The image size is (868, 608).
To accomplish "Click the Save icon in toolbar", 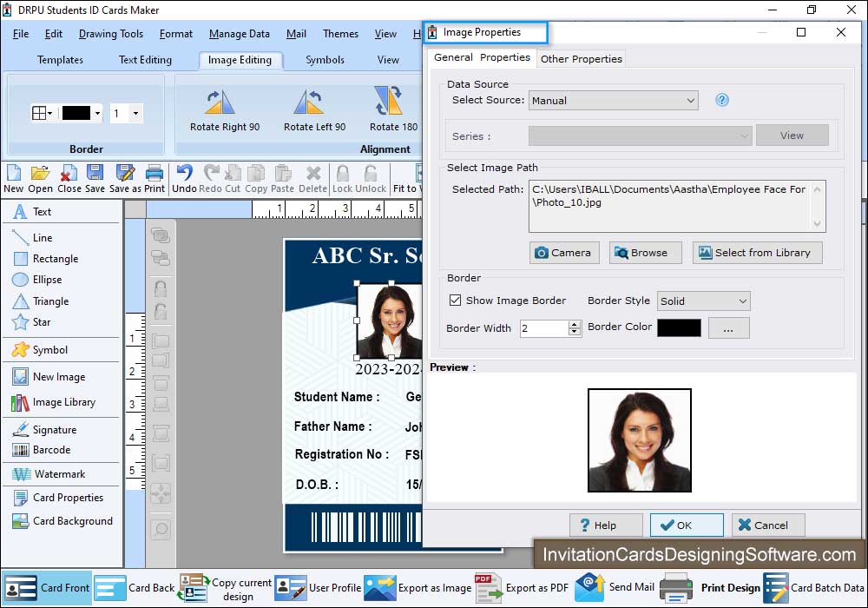I will click(x=95, y=173).
